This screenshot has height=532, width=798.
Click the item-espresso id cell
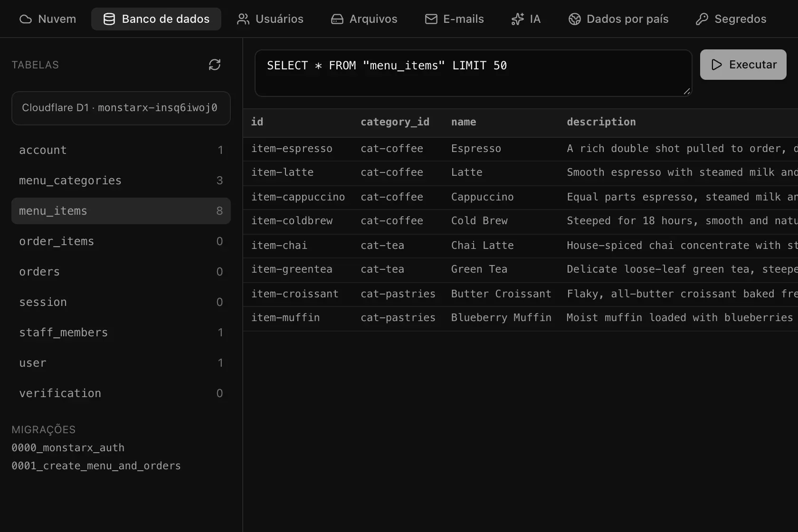coord(292,149)
